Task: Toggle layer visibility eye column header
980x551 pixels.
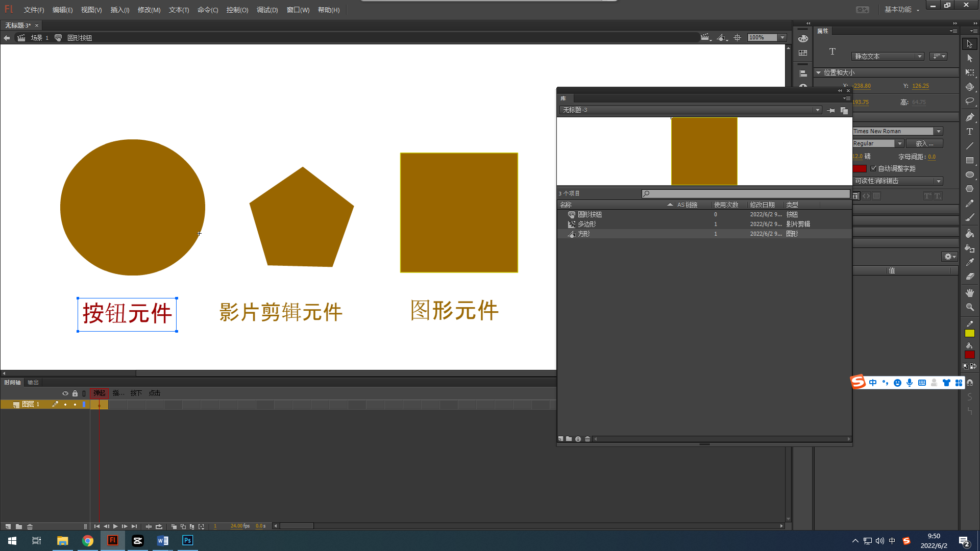Action: pos(65,393)
